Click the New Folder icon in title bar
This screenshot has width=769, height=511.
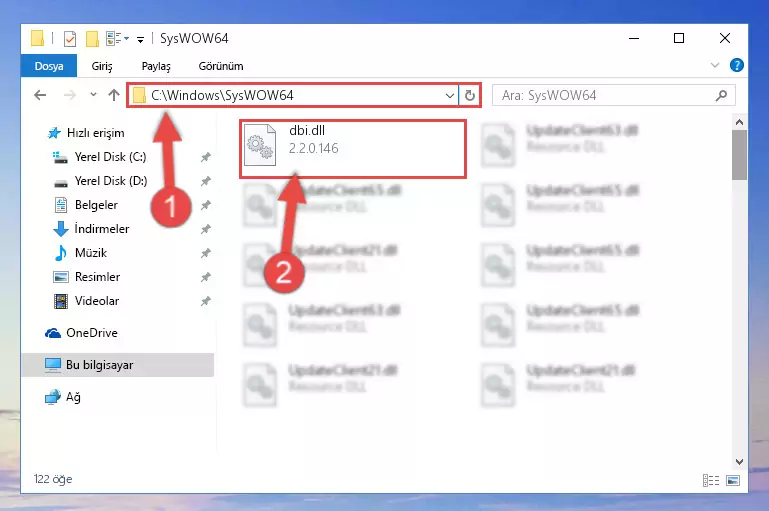click(92, 38)
